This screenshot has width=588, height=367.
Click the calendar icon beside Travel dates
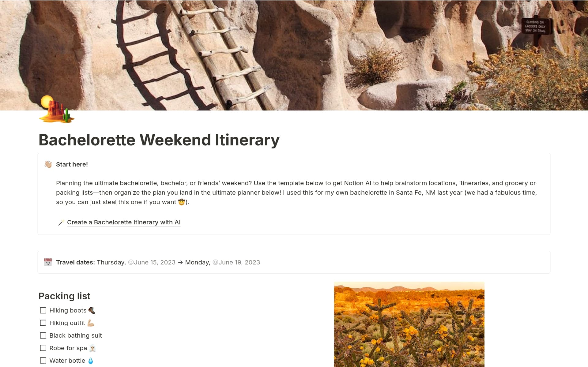point(48,262)
